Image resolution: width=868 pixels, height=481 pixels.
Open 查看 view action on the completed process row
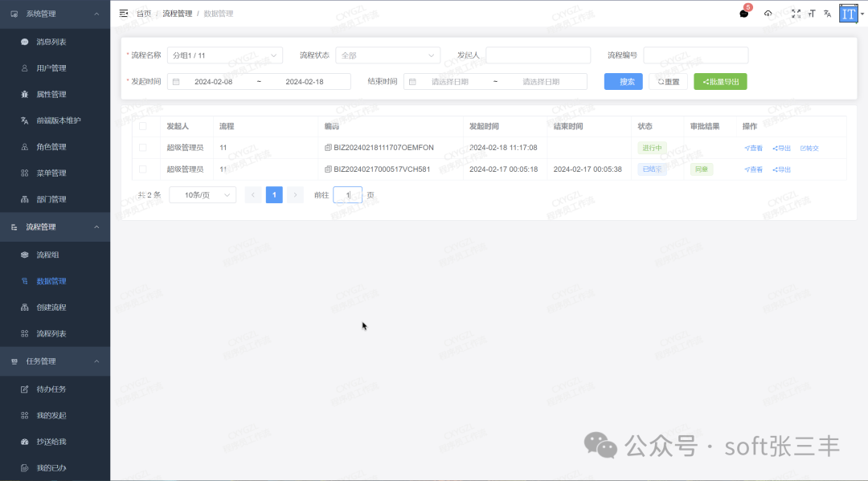click(x=755, y=169)
